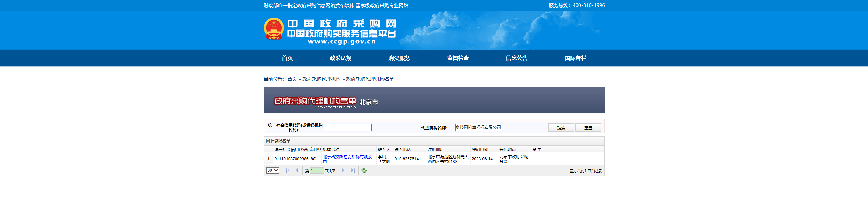
Task: Click the national emblem logo
Action: click(x=274, y=29)
